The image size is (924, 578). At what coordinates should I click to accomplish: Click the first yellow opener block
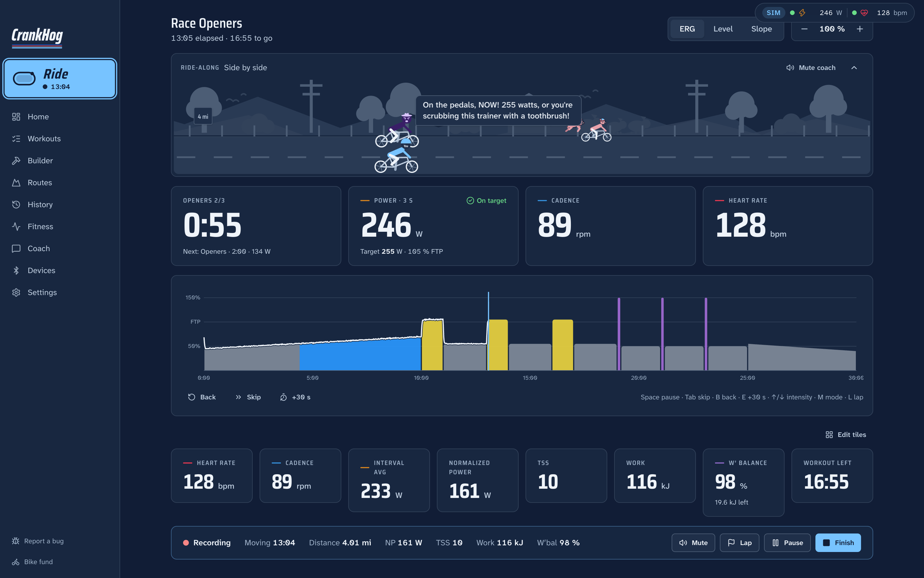click(432, 345)
